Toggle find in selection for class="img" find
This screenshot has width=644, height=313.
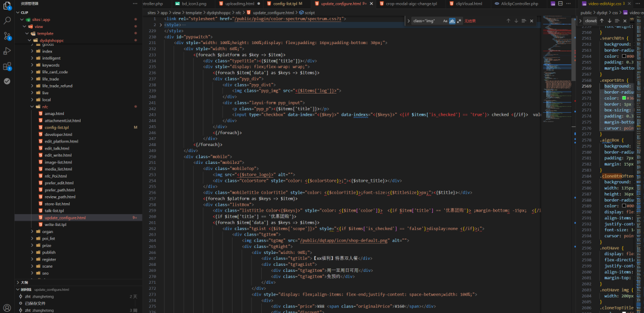pos(524,20)
